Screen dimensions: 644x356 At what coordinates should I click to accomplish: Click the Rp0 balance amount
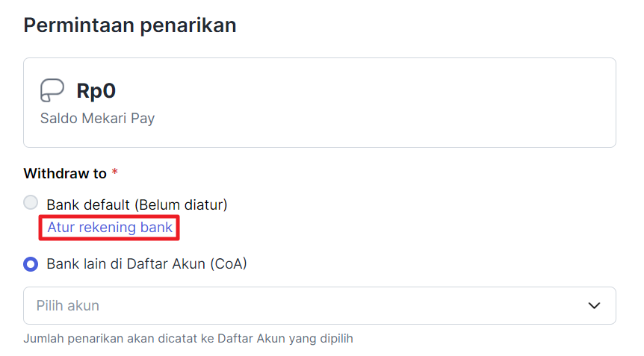(96, 91)
